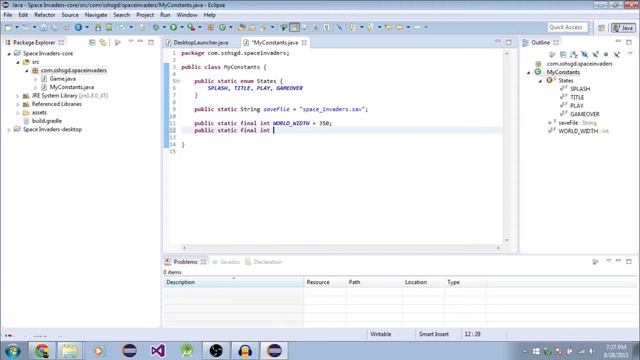This screenshot has height=360, width=640.
Task: Open the Window menu
Action: (x=187, y=15)
